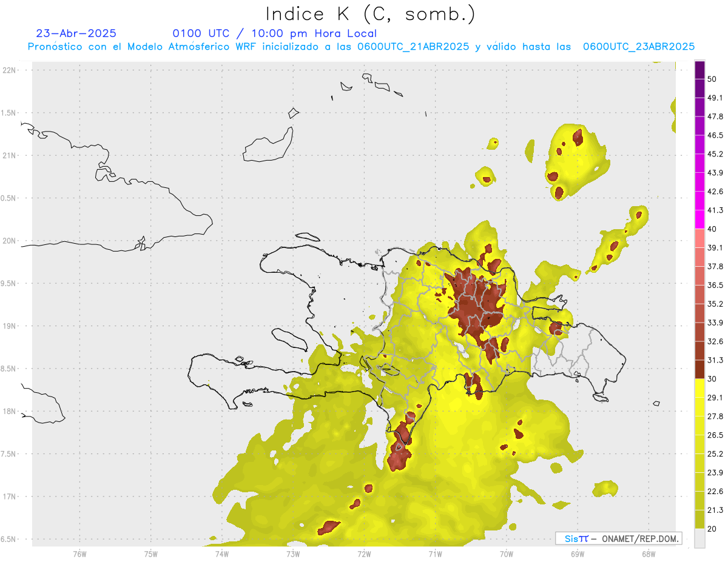The width and height of the screenshot is (728, 562).
Task: Click the '18N' latitude label
Action: 10,412
